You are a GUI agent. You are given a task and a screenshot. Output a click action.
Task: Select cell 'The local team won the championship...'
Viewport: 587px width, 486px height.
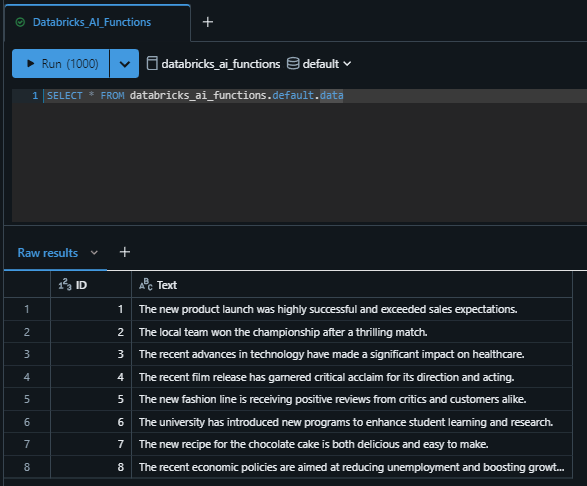point(352,332)
